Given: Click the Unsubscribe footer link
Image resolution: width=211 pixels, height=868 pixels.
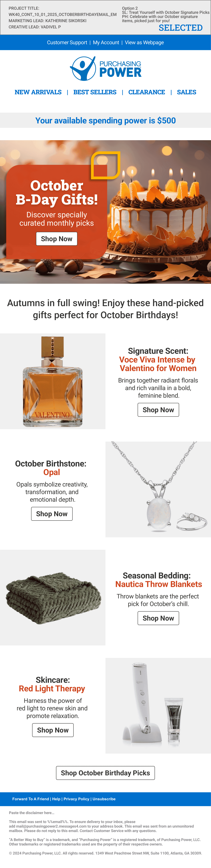Looking at the screenshot, I should point(104,799).
